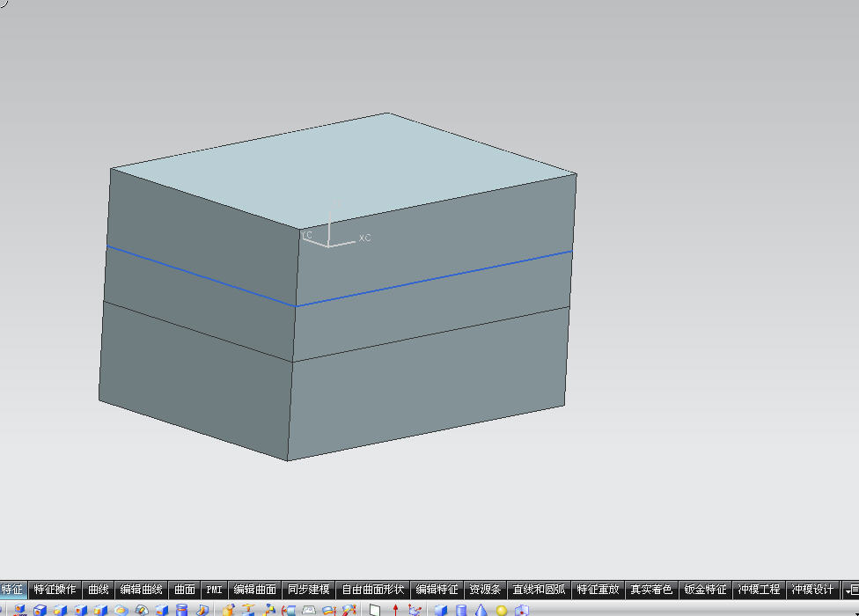Click the curved ribbon feature icon
859x616 pixels.
(328, 610)
